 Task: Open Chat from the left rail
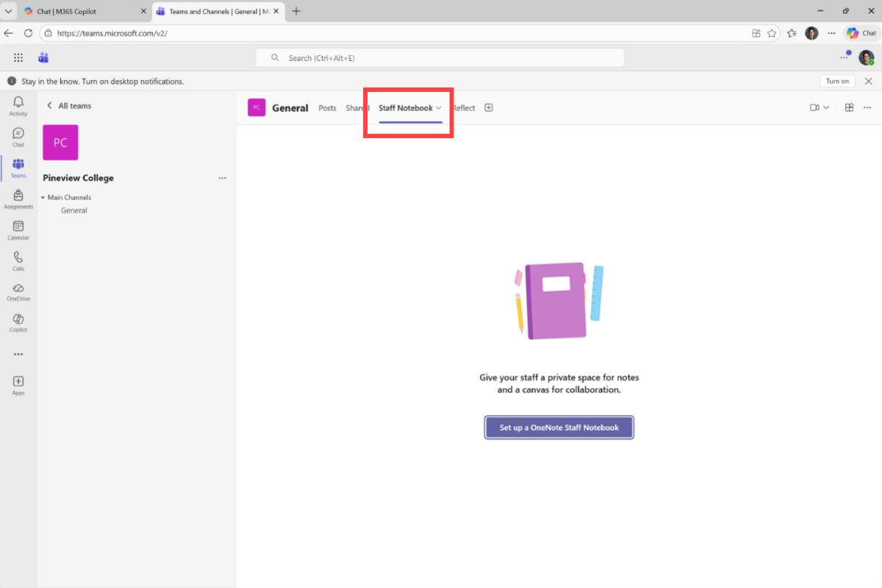pyautogui.click(x=18, y=137)
